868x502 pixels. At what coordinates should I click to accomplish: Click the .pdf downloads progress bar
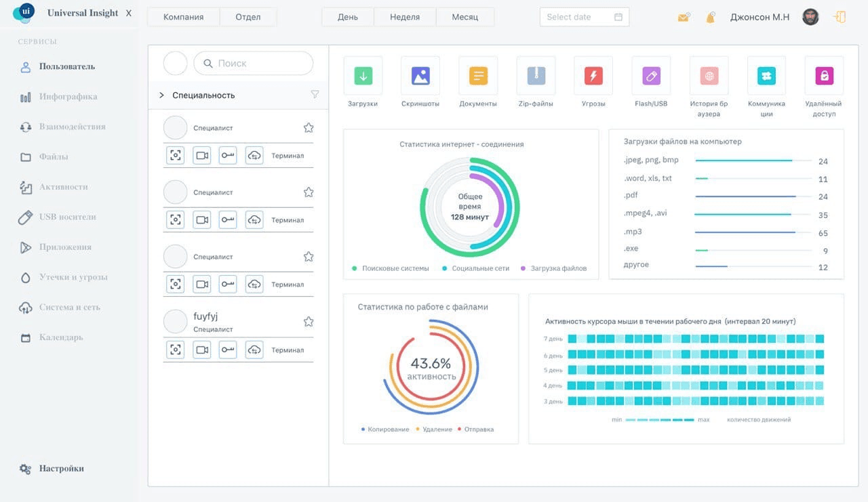(753, 196)
